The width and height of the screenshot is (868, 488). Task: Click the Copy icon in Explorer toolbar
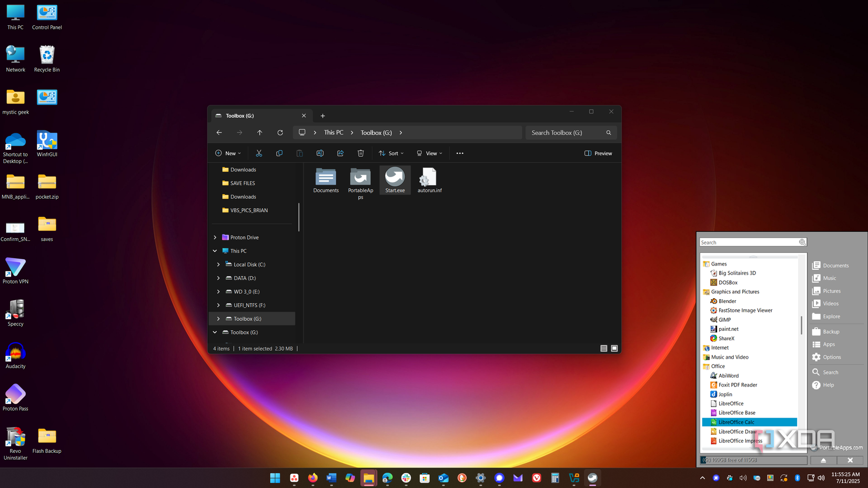pyautogui.click(x=279, y=153)
